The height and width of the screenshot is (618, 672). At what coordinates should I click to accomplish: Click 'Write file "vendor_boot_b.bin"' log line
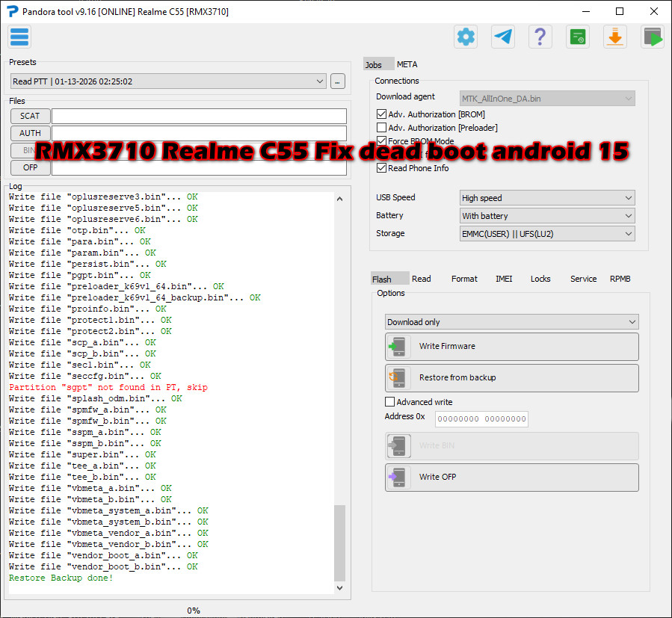103,566
